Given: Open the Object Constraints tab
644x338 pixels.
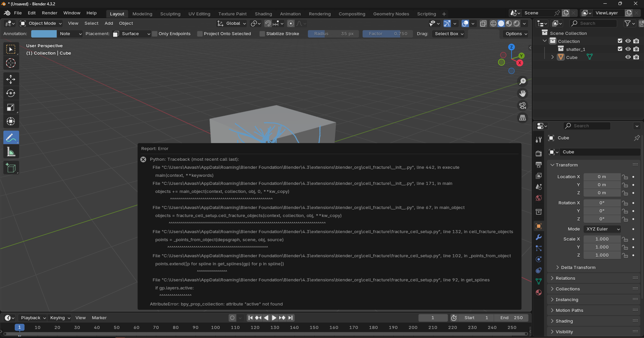Looking at the screenshot, I should coord(539,270).
